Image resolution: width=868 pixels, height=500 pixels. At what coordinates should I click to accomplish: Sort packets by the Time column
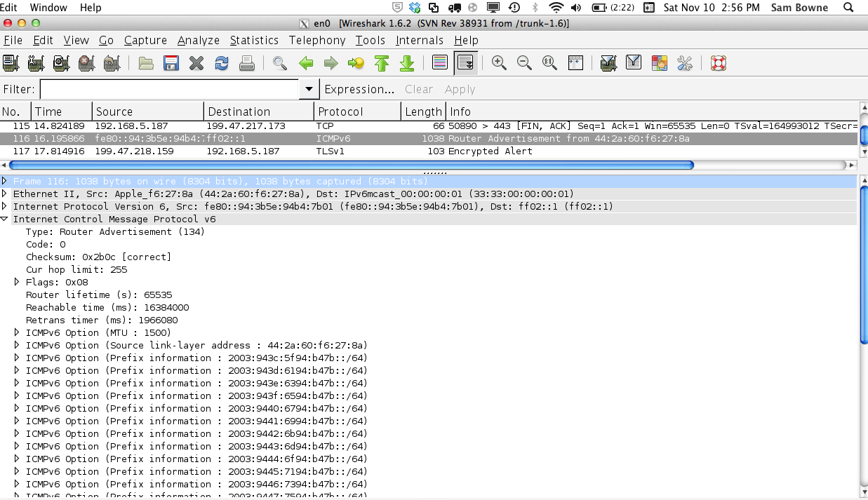(x=62, y=112)
